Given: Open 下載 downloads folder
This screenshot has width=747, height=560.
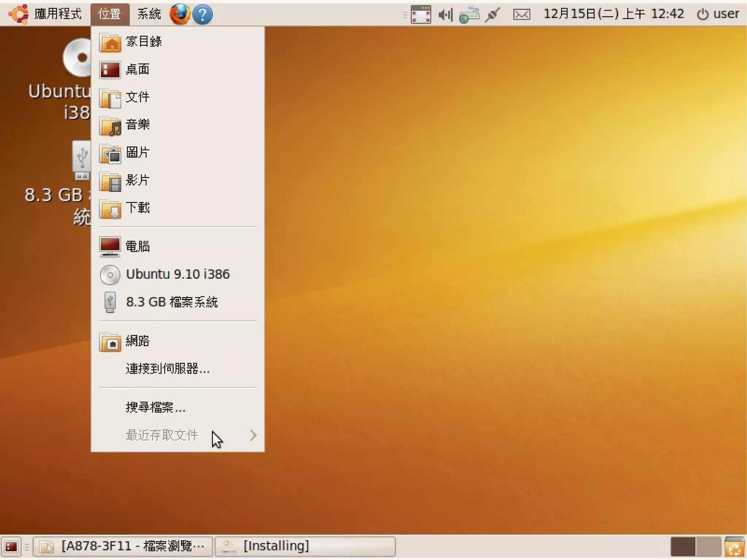Looking at the screenshot, I should [x=178, y=208].
